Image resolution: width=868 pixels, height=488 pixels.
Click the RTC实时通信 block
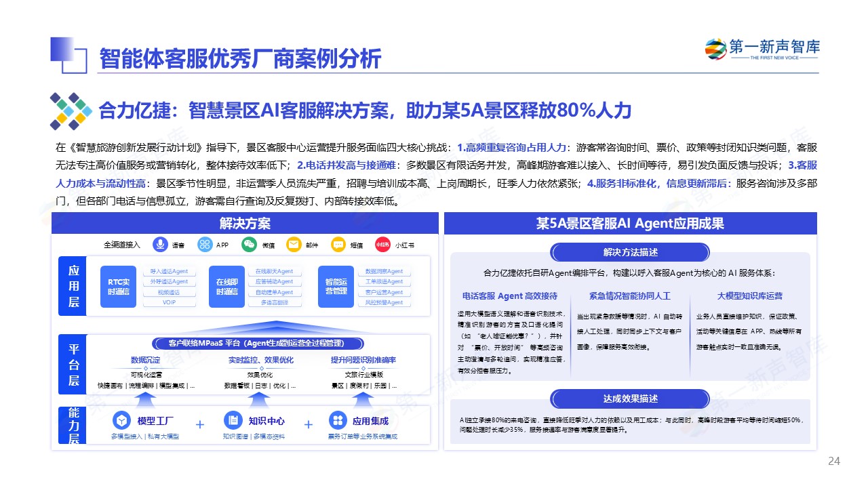click(119, 287)
